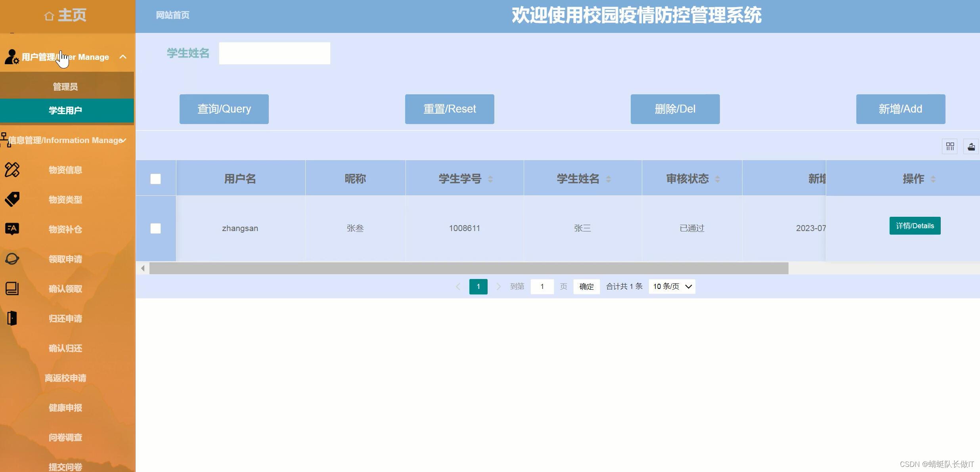Click the 归还申请 door icon

12,318
